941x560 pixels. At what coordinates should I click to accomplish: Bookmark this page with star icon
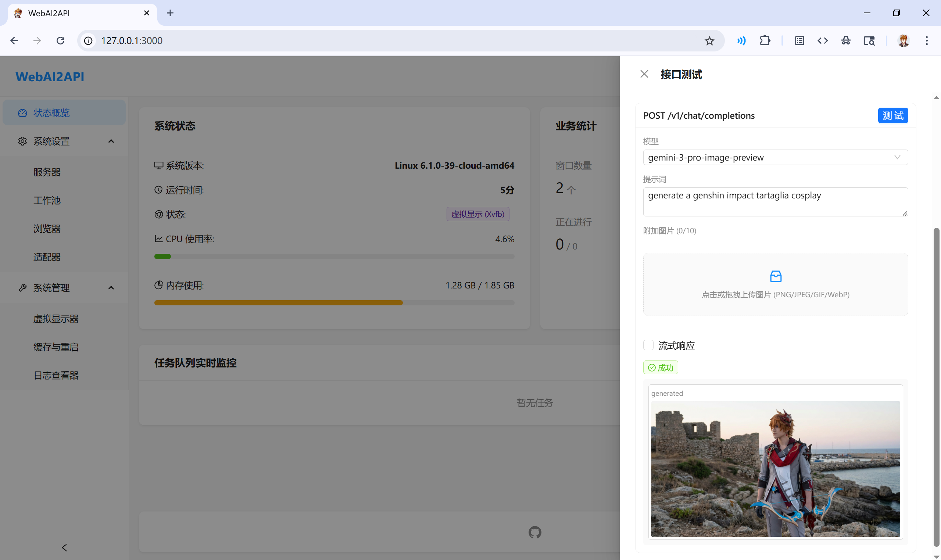click(709, 41)
